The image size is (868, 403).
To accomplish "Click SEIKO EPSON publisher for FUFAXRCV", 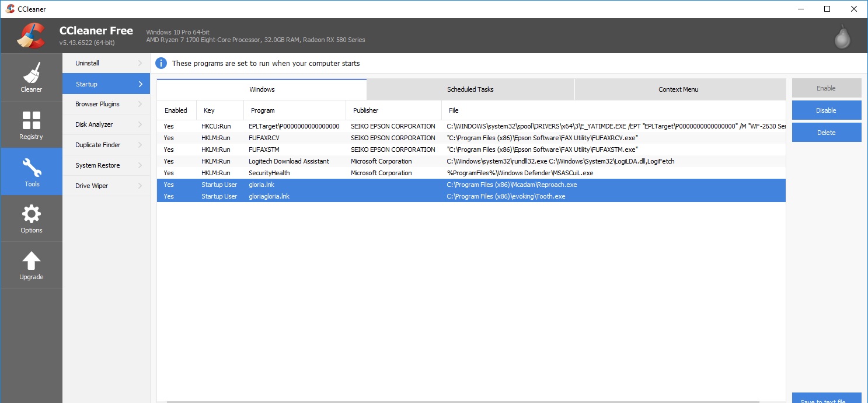I will click(393, 138).
